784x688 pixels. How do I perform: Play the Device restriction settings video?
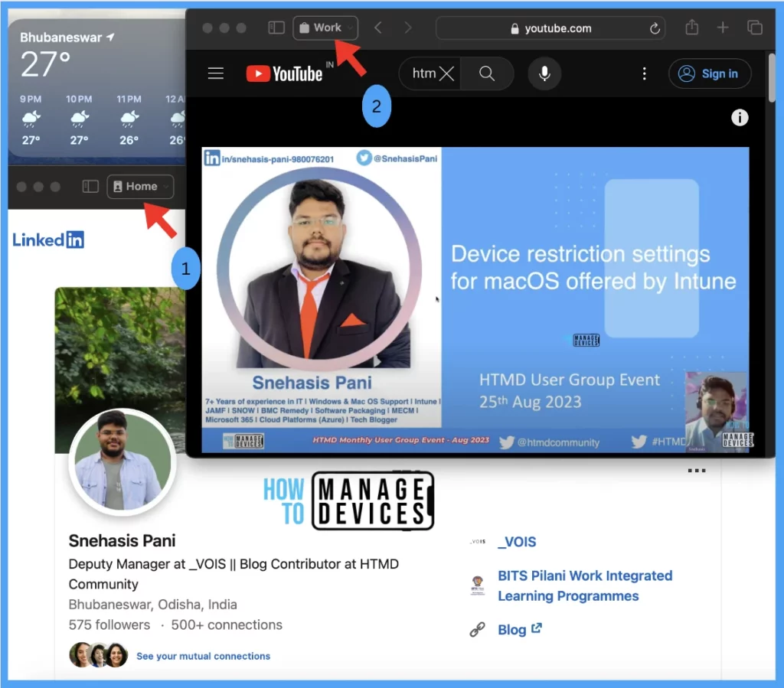pyautogui.click(x=475, y=300)
